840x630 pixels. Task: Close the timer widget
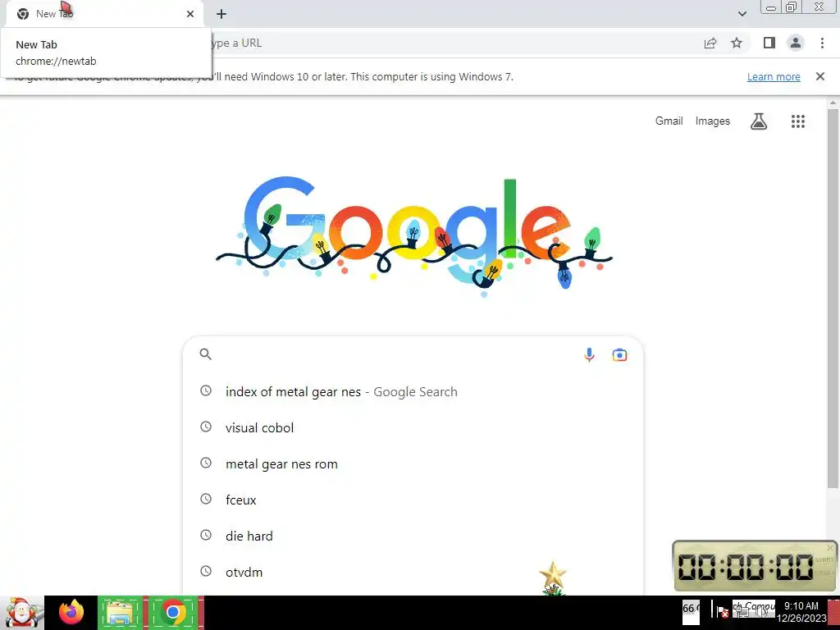pos(830,547)
